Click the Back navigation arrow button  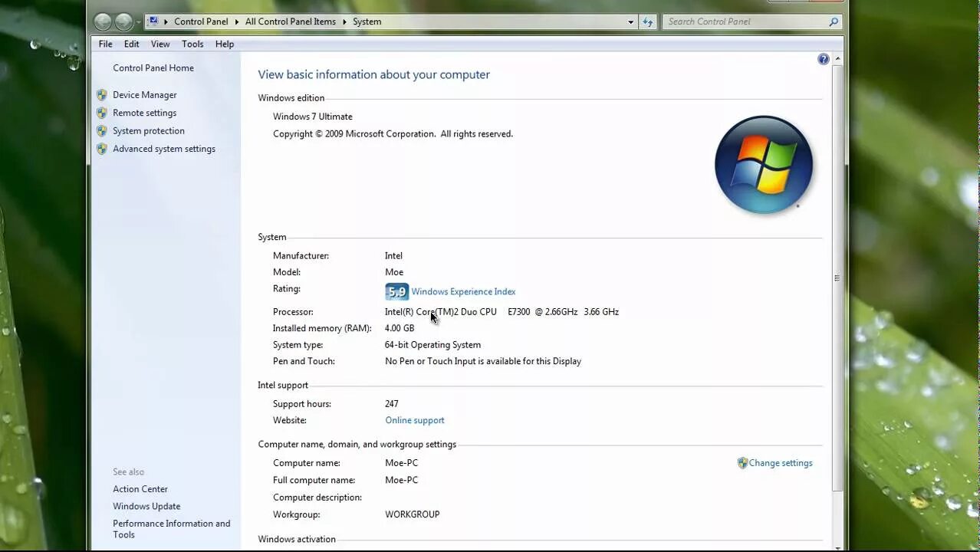[103, 21]
